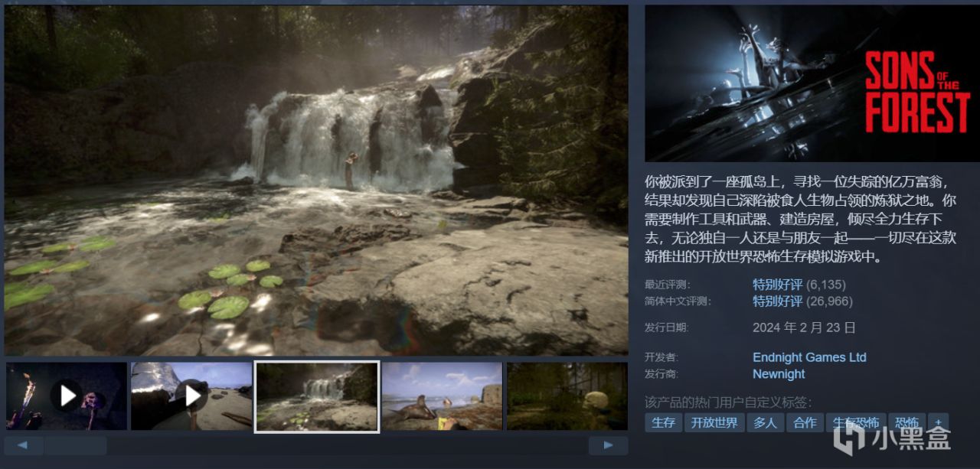The image size is (980, 469).
Task: Select the 恐怖 tag
Action: [x=906, y=422]
